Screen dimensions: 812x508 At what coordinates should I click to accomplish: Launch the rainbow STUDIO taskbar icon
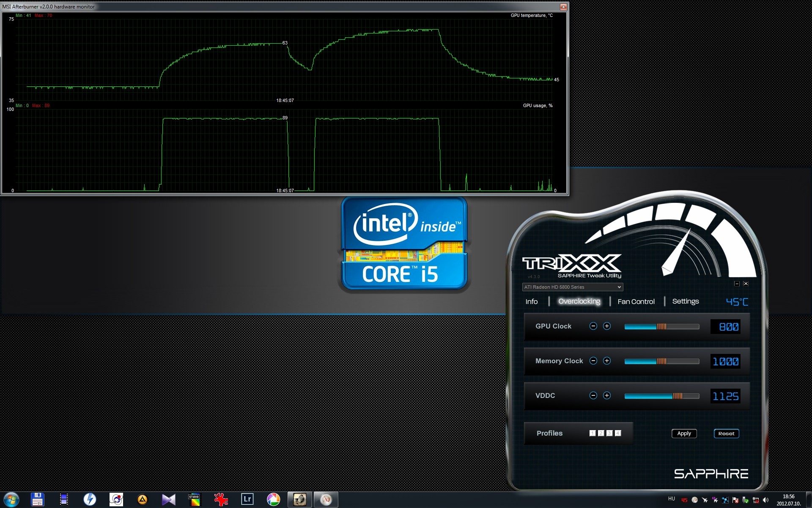click(x=195, y=500)
